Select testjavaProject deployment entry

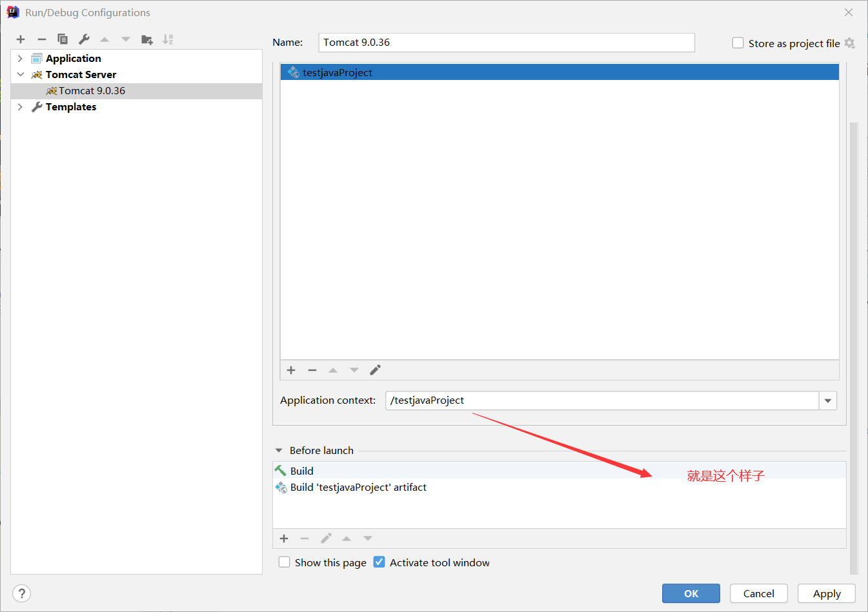(560, 72)
